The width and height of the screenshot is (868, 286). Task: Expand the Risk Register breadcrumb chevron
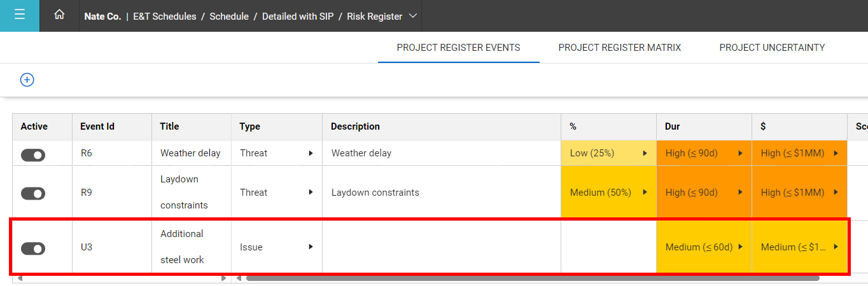point(413,16)
